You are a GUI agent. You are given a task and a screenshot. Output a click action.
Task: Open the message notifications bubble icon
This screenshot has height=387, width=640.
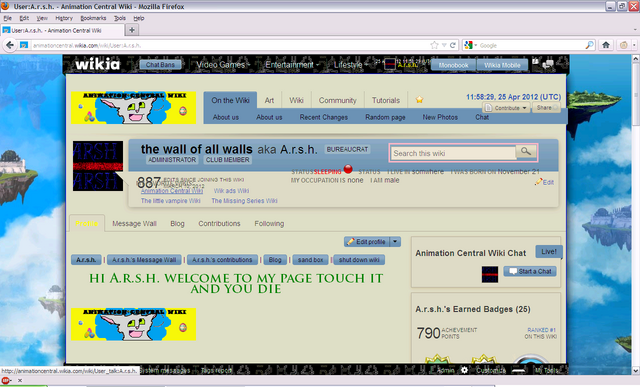click(x=549, y=64)
